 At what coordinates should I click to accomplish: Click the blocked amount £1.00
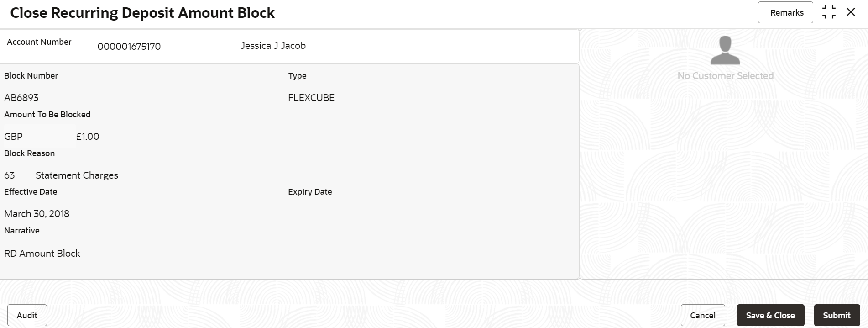pos(87,137)
